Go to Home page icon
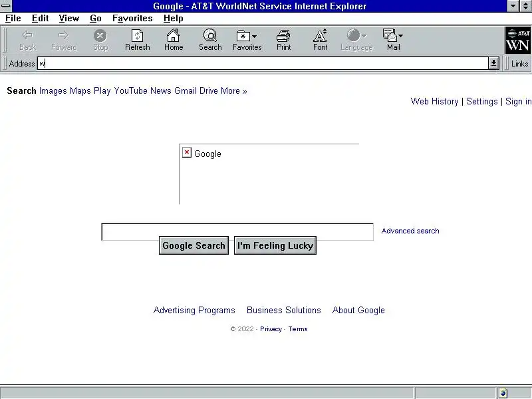The image size is (532, 399). [x=173, y=35]
